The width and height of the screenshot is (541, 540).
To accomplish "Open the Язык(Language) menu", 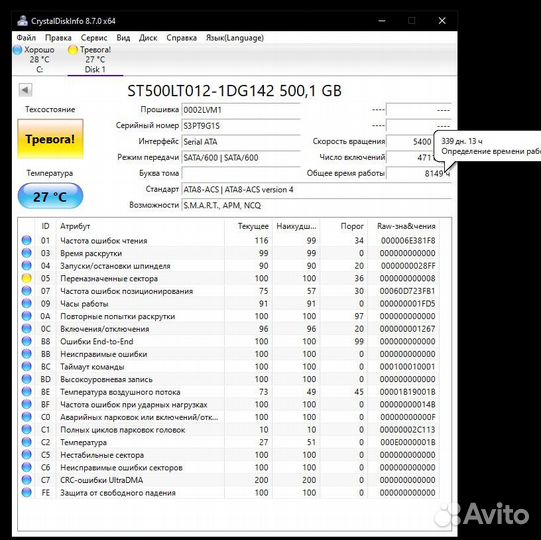I will [x=235, y=38].
